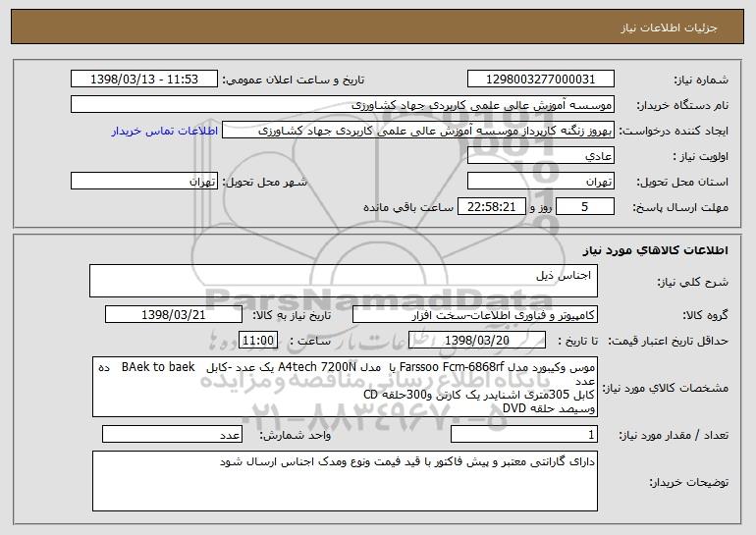The image size is (756, 535).
Task: Click the label تاریخ و ساعت اعلان عمومی
Action: point(294,80)
